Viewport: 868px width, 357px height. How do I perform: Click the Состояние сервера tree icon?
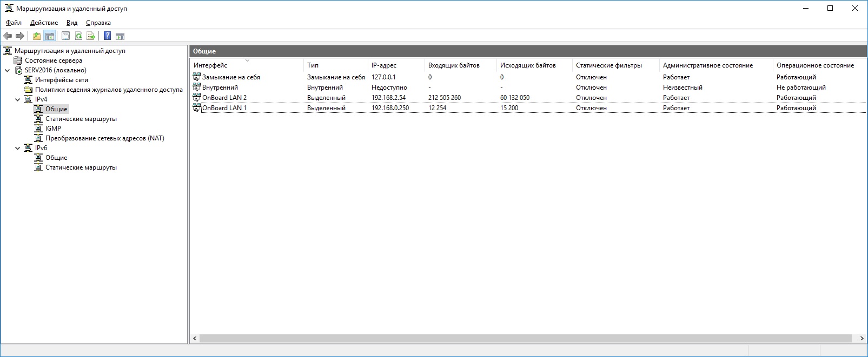[18, 60]
